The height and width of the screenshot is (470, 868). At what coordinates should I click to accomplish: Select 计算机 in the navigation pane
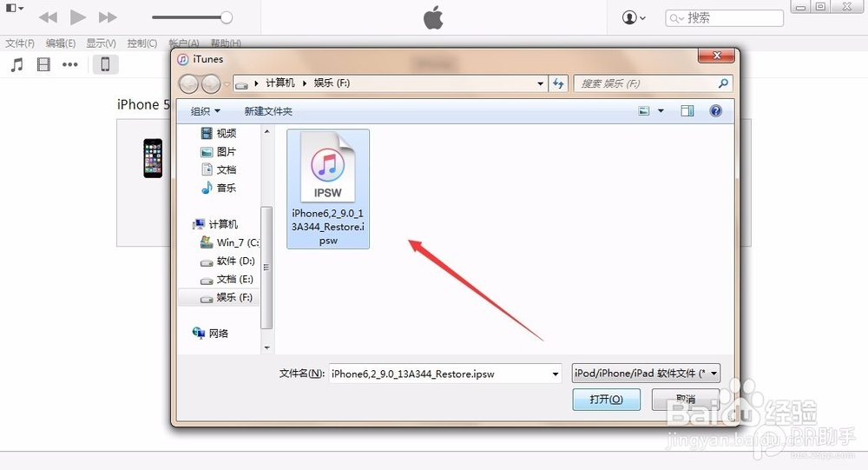pyautogui.click(x=216, y=224)
